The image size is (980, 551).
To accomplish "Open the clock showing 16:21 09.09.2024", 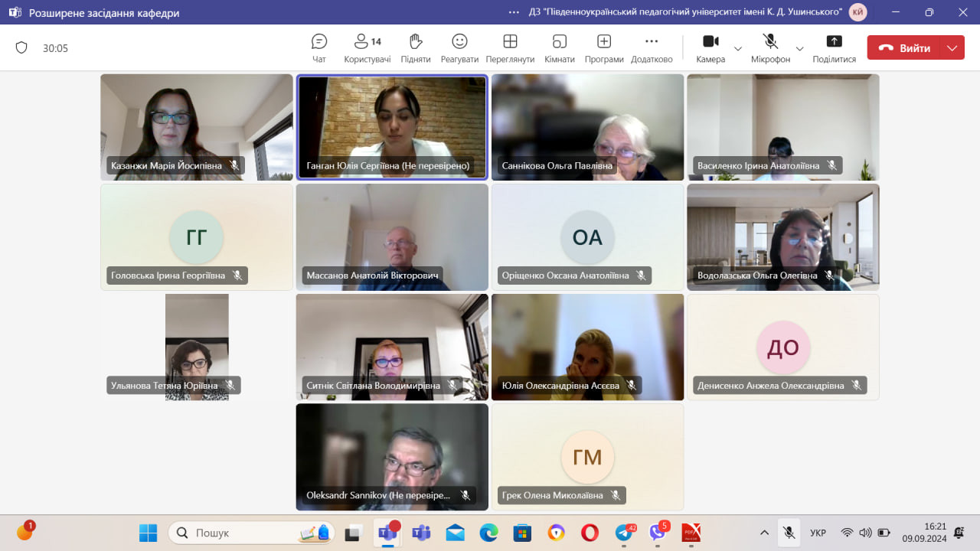I will tap(924, 533).
